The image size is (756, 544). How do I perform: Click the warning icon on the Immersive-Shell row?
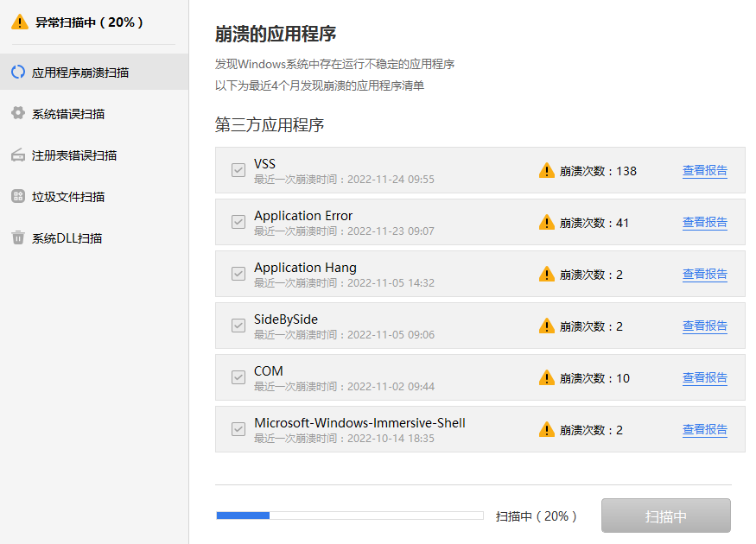[547, 429]
